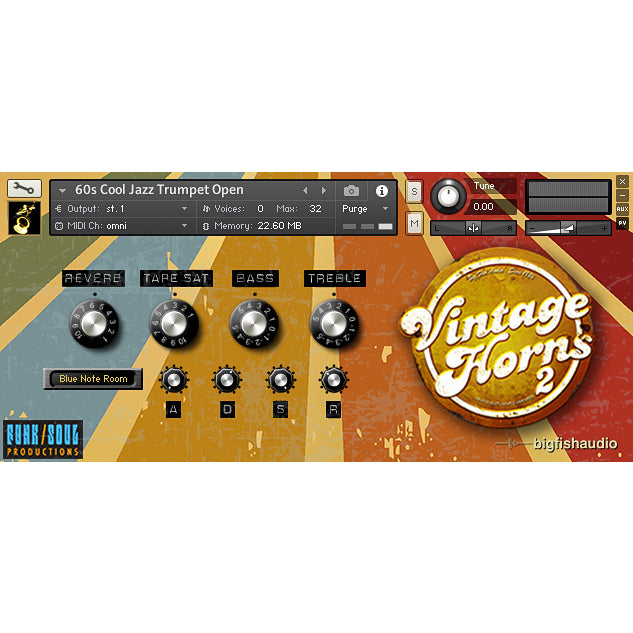This screenshot has width=633, height=633.
Task: Toggle the AUX sends button
Action: click(622, 209)
